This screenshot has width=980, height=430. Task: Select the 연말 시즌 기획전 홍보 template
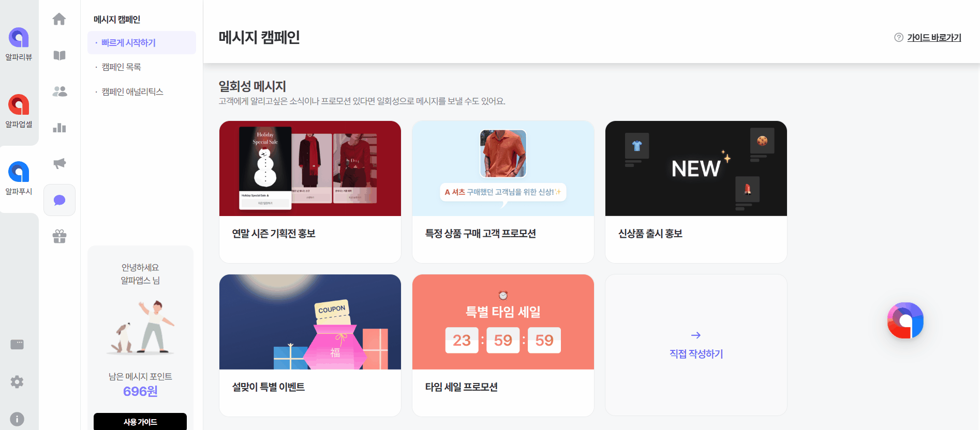(310, 192)
